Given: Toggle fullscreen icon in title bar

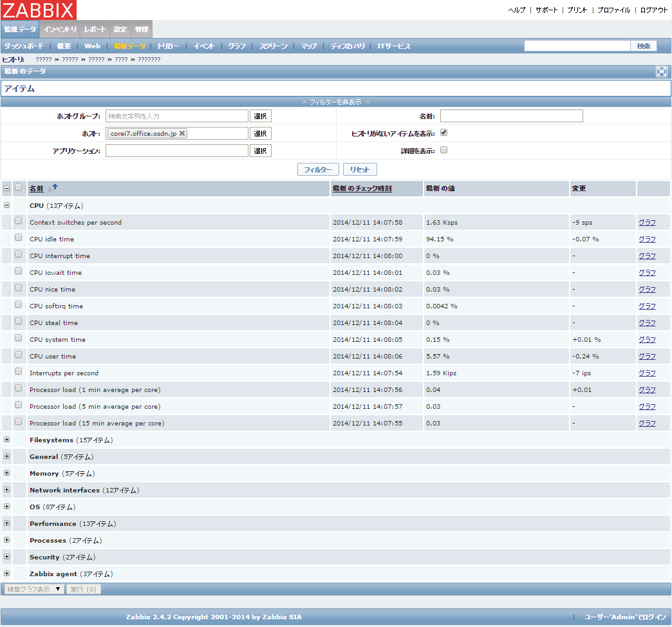Looking at the screenshot, I should pyautogui.click(x=661, y=71).
